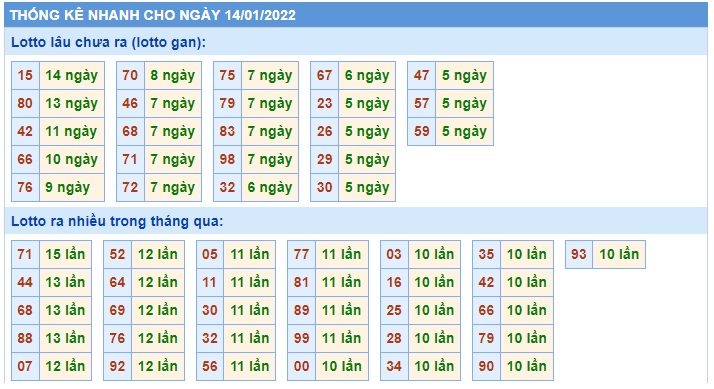This screenshot has width=714, height=389.
Task: Select number 67 in the lotto gan table
Action: coord(324,76)
